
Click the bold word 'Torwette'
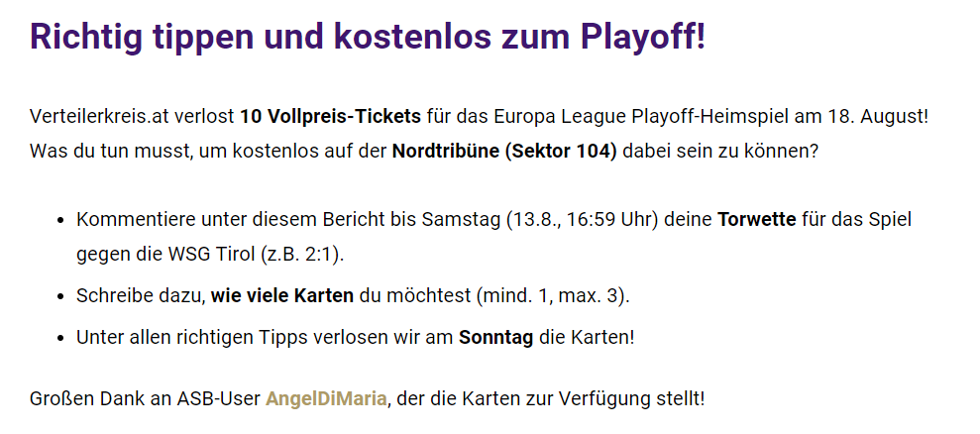click(757, 220)
